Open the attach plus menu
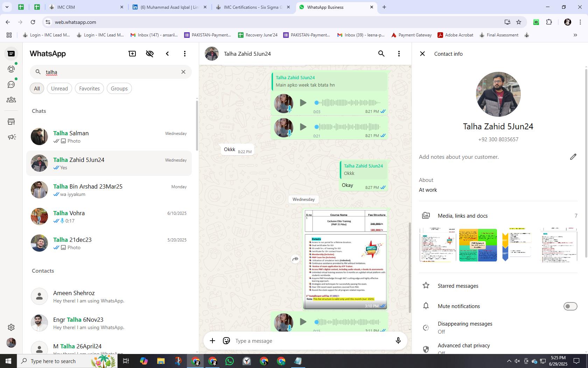 click(x=212, y=341)
